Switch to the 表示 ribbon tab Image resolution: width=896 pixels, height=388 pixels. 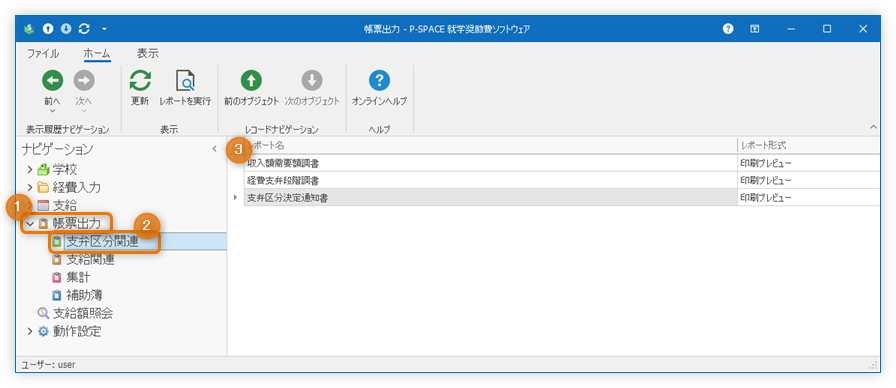(x=147, y=54)
